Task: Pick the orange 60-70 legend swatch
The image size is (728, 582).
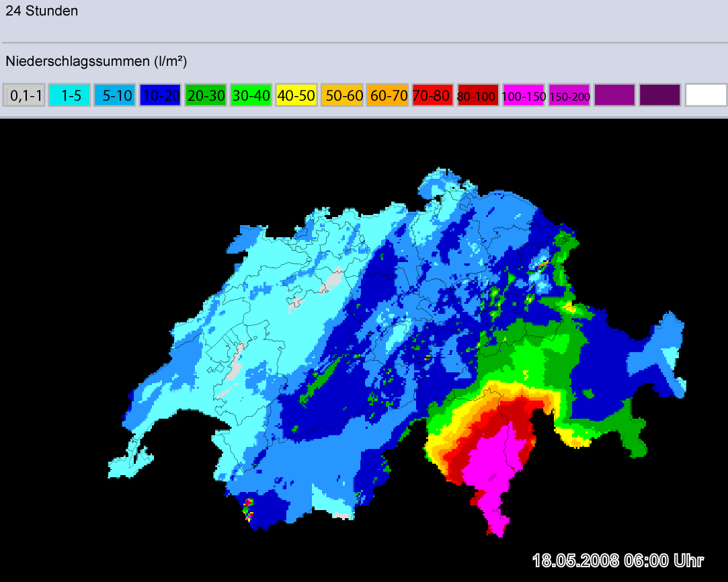Action: pyautogui.click(x=387, y=95)
